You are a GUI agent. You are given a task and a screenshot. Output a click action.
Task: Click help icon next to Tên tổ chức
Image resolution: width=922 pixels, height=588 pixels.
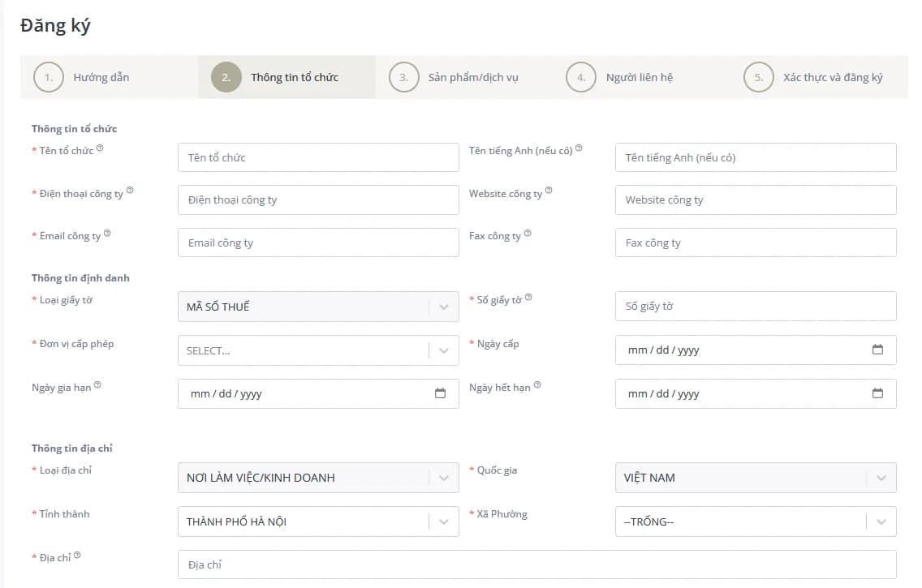click(x=100, y=148)
